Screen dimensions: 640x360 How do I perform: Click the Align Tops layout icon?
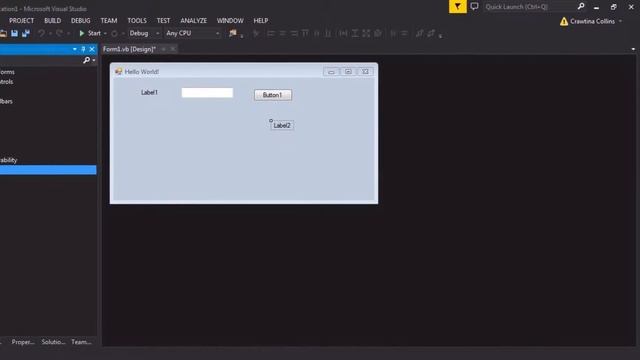pyautogui.click(x=305, y=33)
